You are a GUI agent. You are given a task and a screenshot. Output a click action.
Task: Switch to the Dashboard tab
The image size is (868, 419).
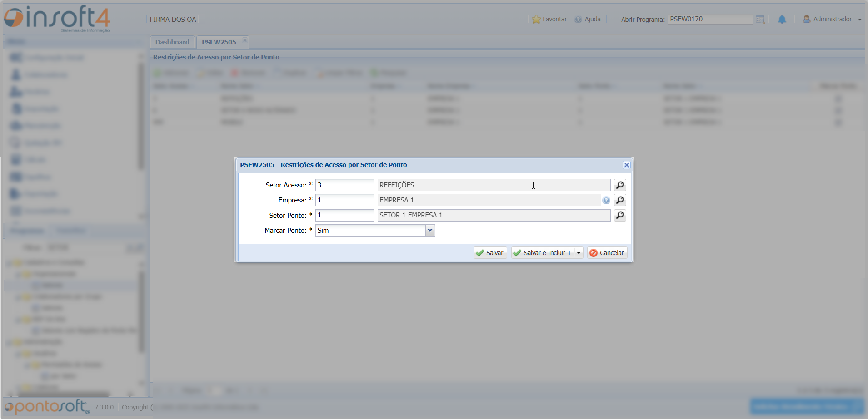(x=172, y=42)
